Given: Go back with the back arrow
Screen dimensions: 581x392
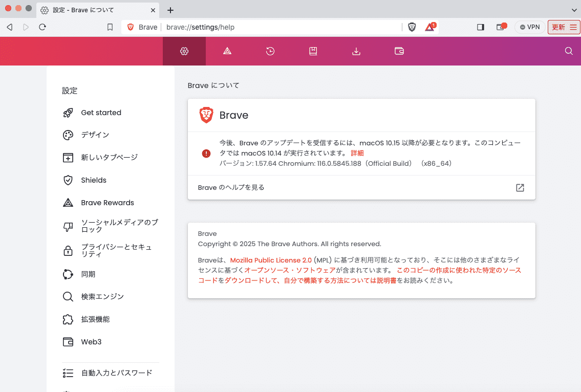Looking at the screenshot, I should click(x=10, y=27).
